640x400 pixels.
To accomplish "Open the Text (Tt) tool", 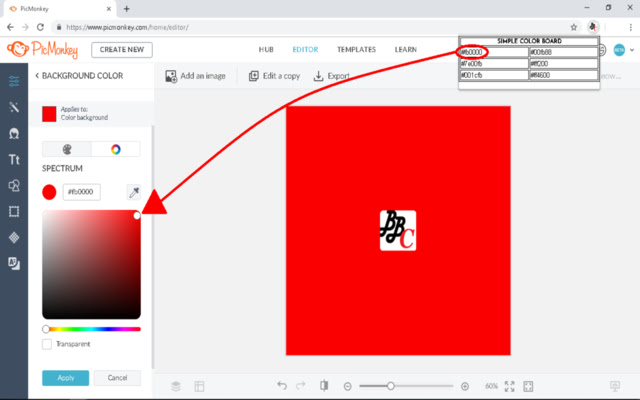I will point(14,160).
